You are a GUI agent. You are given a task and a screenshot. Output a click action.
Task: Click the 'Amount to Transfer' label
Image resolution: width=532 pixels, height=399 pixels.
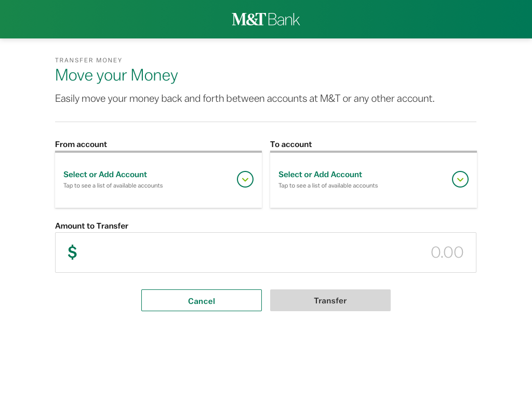point(91,226)
